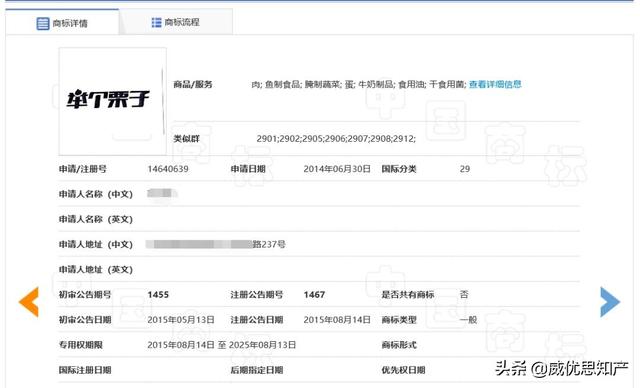The image size is (640, 388).
Task: Open the 查看详细信息 link
Action: coord(495,84)
